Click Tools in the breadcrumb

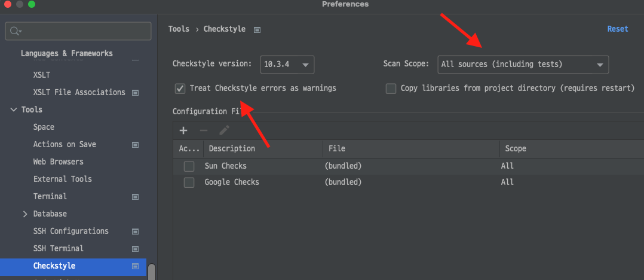(179, 29)
